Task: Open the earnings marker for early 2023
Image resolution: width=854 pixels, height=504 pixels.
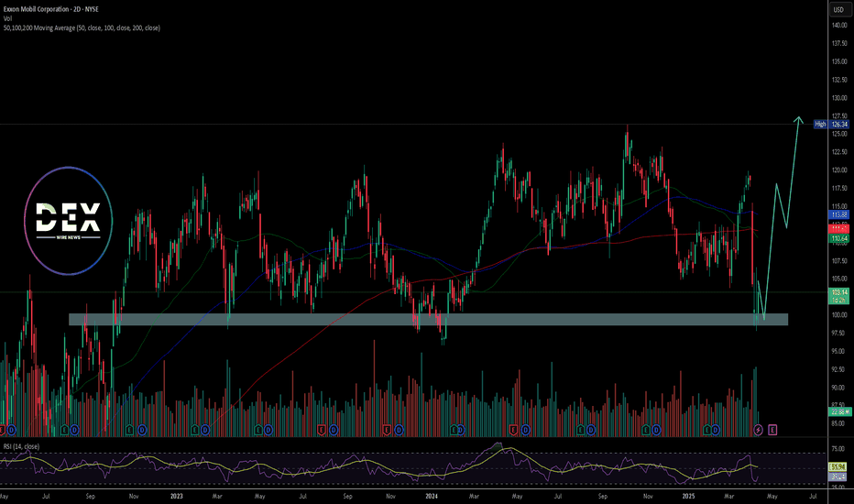Action: [195, 430]
